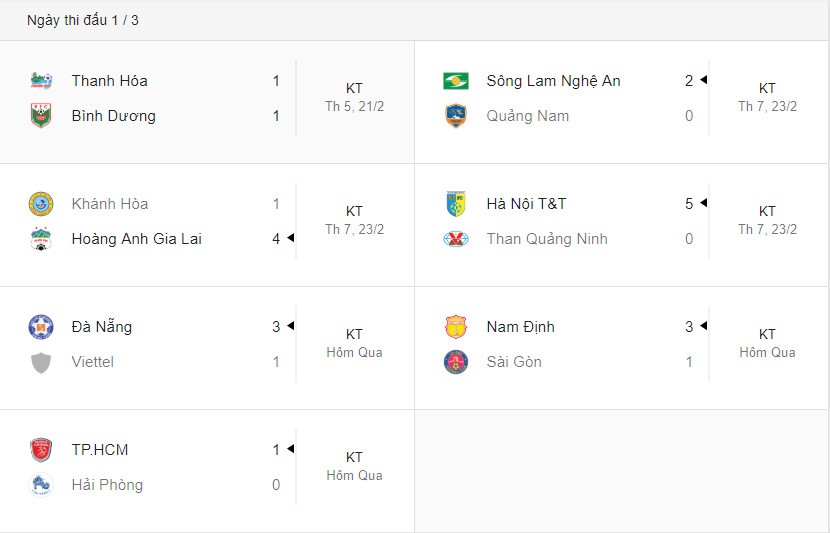The image size is (830, 533).
Task: Click the Hoàng Anh Gia Lai logo
Action: coord(41,239)
